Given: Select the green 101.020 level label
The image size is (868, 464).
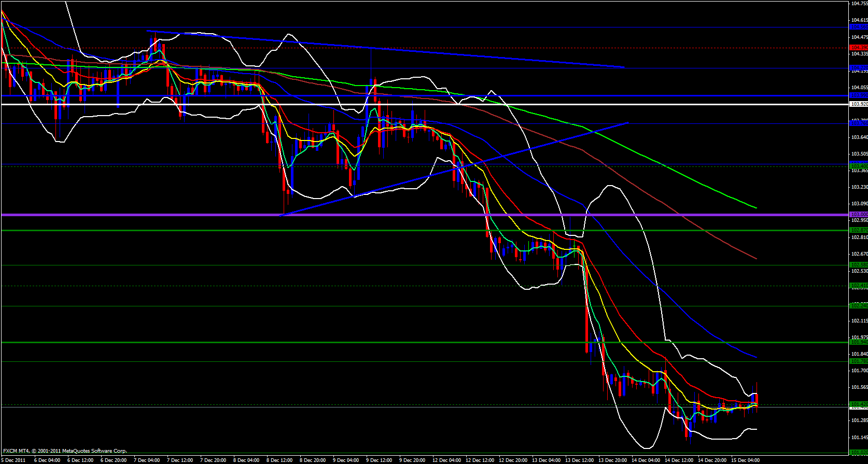Looking at the screenshot, I should (x=859, y=452).
